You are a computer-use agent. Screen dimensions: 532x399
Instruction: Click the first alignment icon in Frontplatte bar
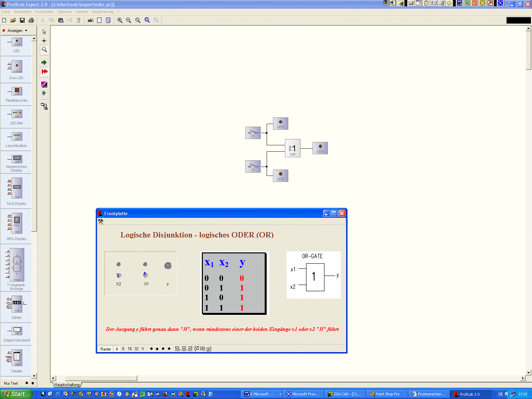tap(178, 349)
